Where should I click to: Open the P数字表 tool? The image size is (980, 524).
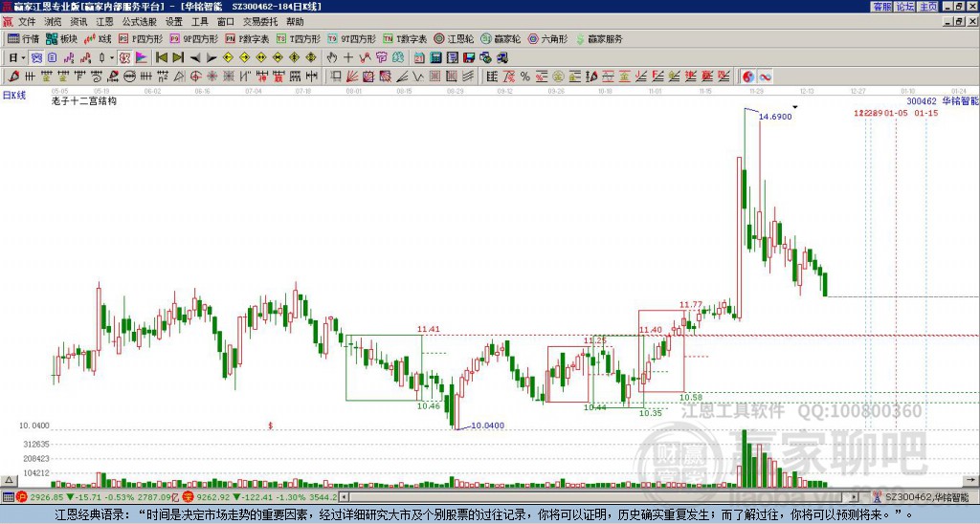point(247,38)
